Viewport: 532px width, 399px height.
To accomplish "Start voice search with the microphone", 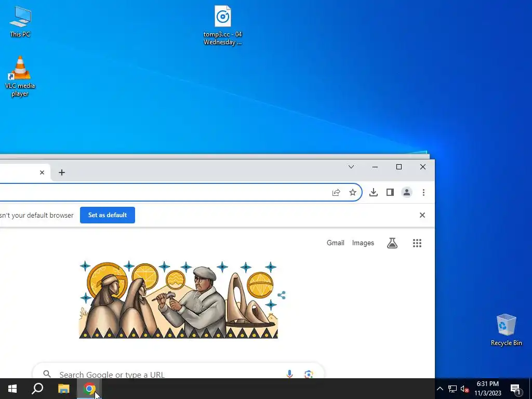I will (289, 374).
